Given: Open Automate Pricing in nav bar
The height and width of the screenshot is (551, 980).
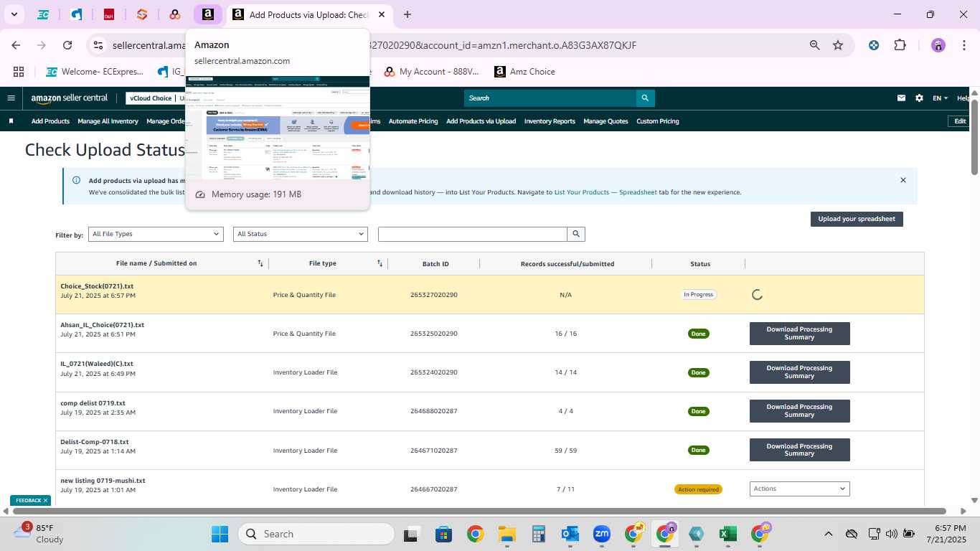Looking at the screenshot, I should (413, 121).
